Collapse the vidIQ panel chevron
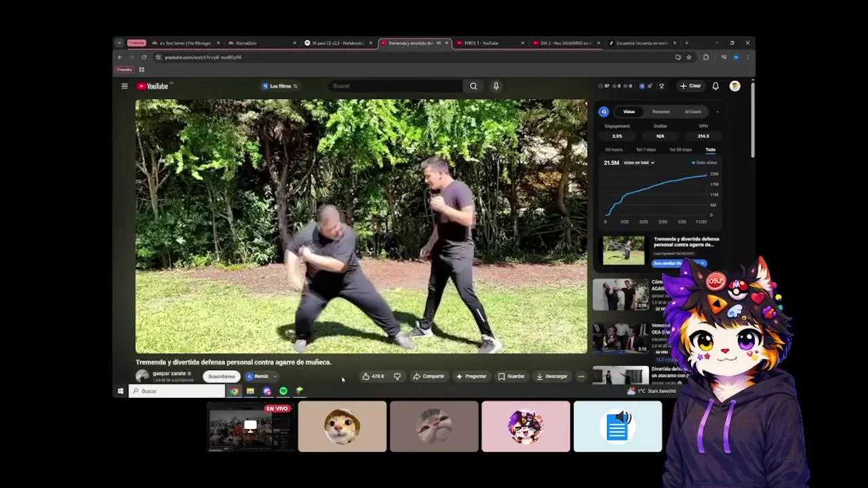Screen dimensions: 868x488 pyautogui.click(x=717, y=112)
